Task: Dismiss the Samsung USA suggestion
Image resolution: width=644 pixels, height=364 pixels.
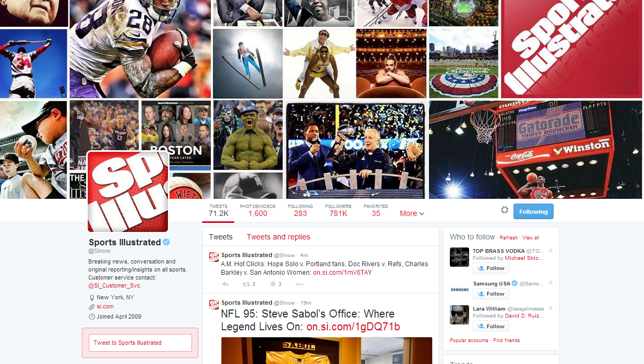Action: (x=550, y=283)
